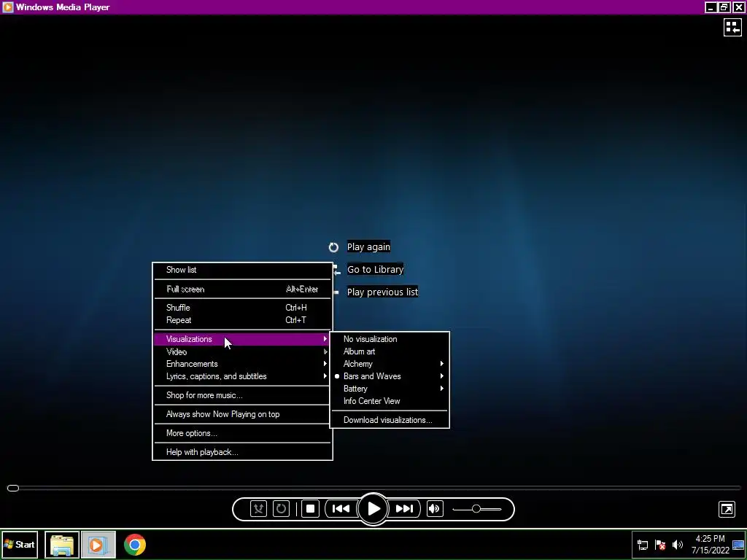Click the large Play button

pos(373,508)
